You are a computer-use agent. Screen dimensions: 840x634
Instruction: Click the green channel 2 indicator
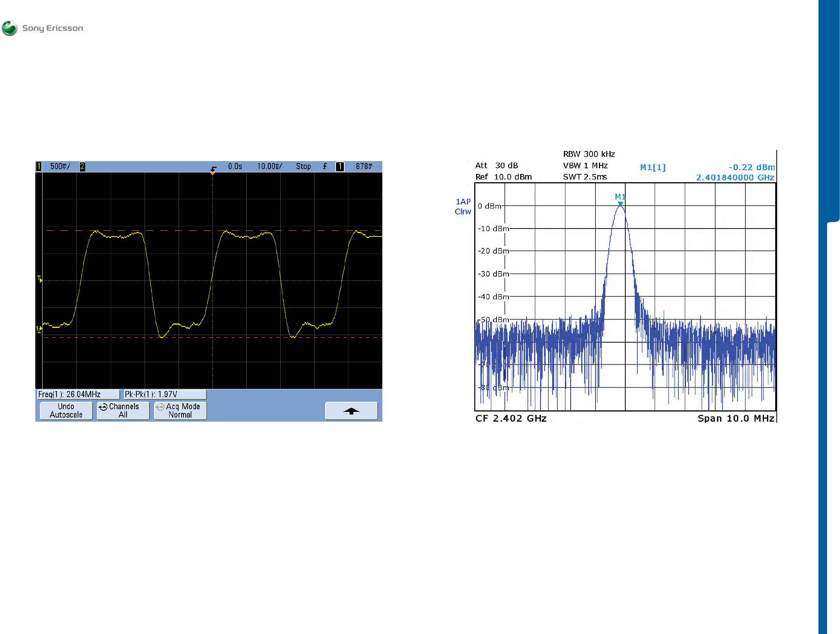click(82, 166)
